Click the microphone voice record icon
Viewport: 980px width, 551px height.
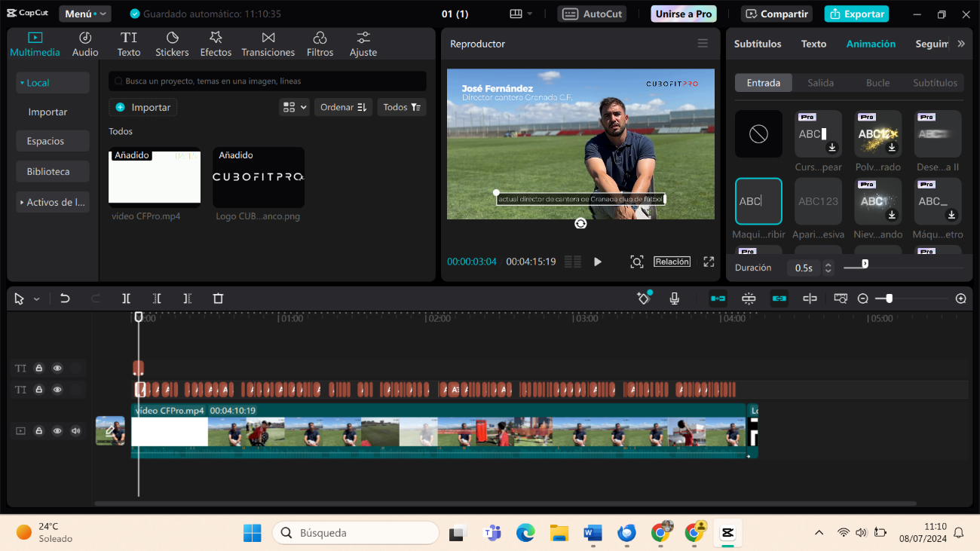pyautogui.click(x=675, y=298)
